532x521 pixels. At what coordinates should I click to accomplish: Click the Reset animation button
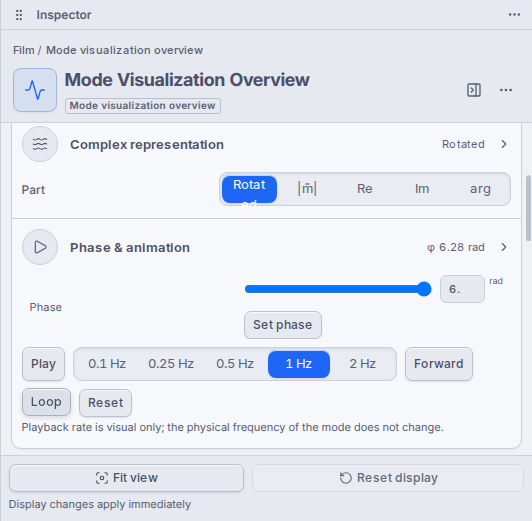106,403
